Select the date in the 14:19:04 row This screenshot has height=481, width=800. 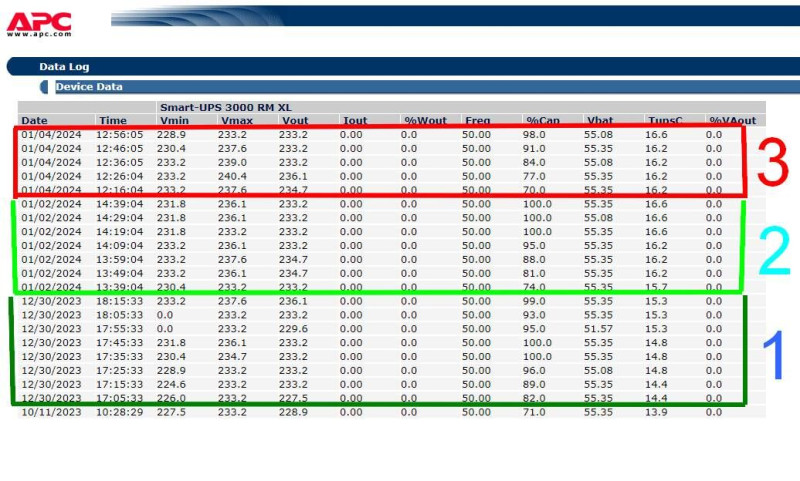pyautogui.click(x=51, y=232)
